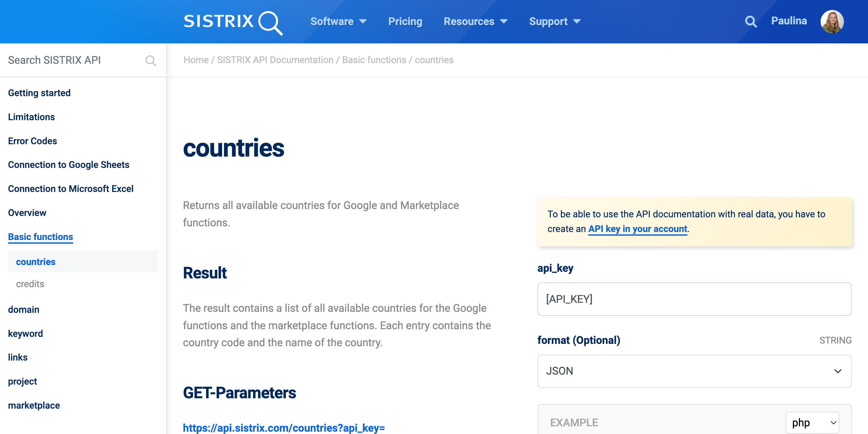Click into the api_key input field
This screenshot has width=868, height=434.
coord(694,299)
